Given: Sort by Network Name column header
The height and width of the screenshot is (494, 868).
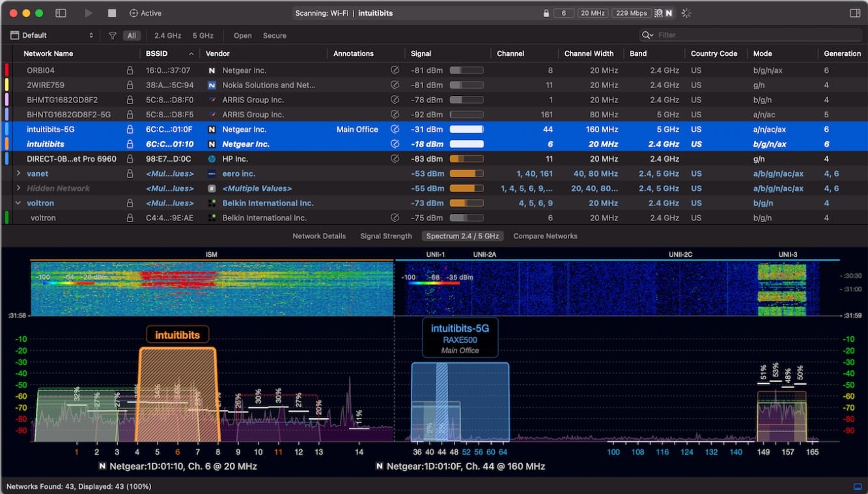Looking at the screenshot, I should click(x=48, y=53).
